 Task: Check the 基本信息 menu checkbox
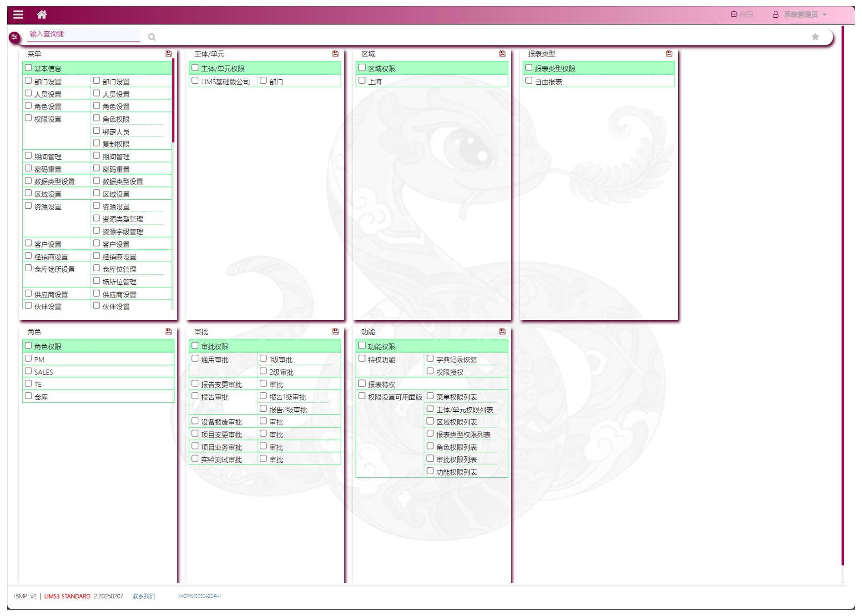click(x=29, y=68)
